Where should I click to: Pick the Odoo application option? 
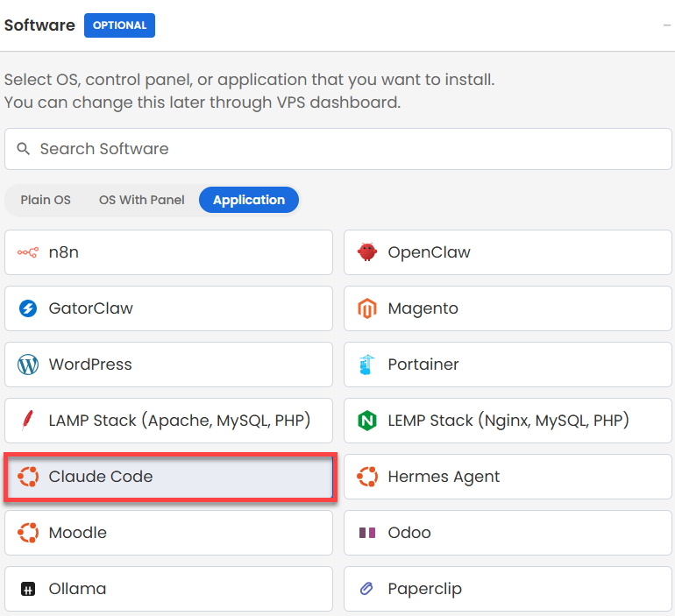(508, 533)
